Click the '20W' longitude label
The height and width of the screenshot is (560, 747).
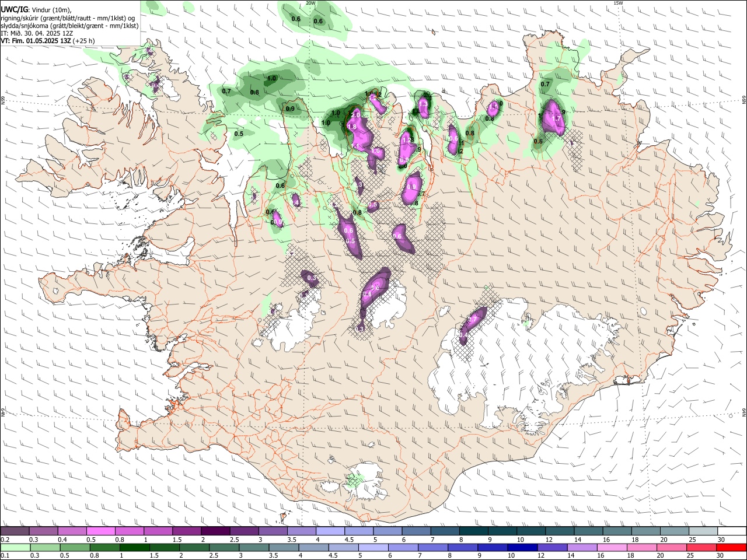coord(310,3)
